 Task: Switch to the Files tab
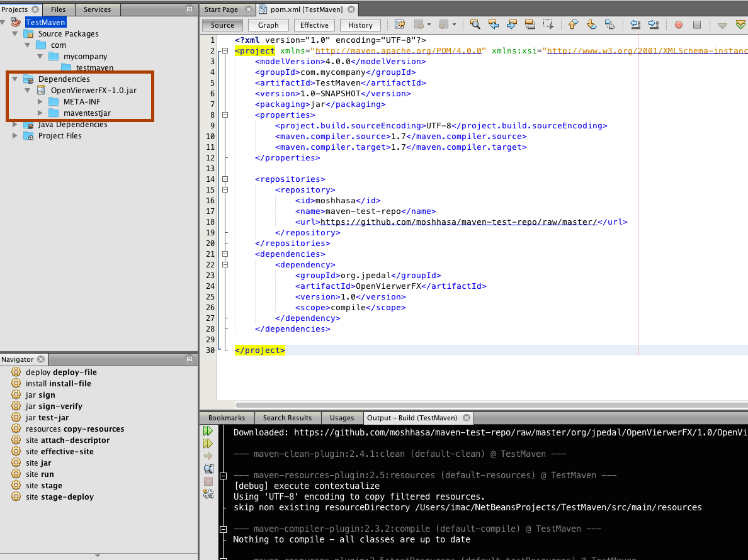pyautogui.click(x=58, y=9)
